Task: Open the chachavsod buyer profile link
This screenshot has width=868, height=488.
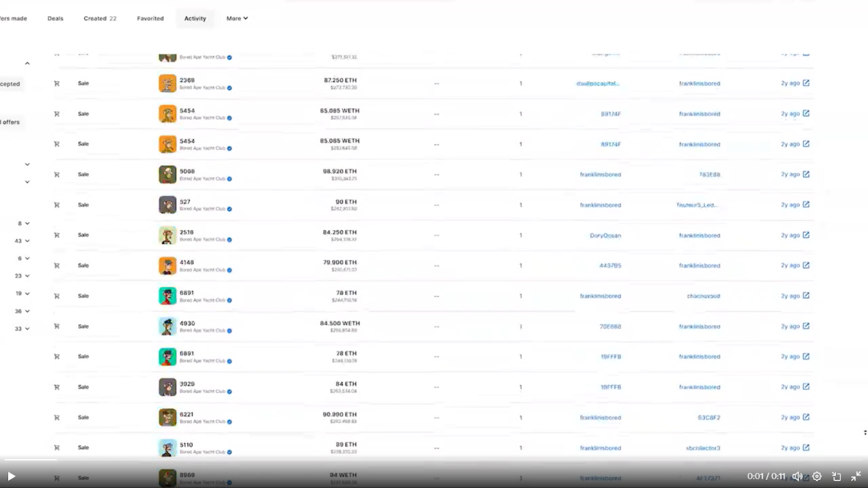Action: tap(703, 296)
